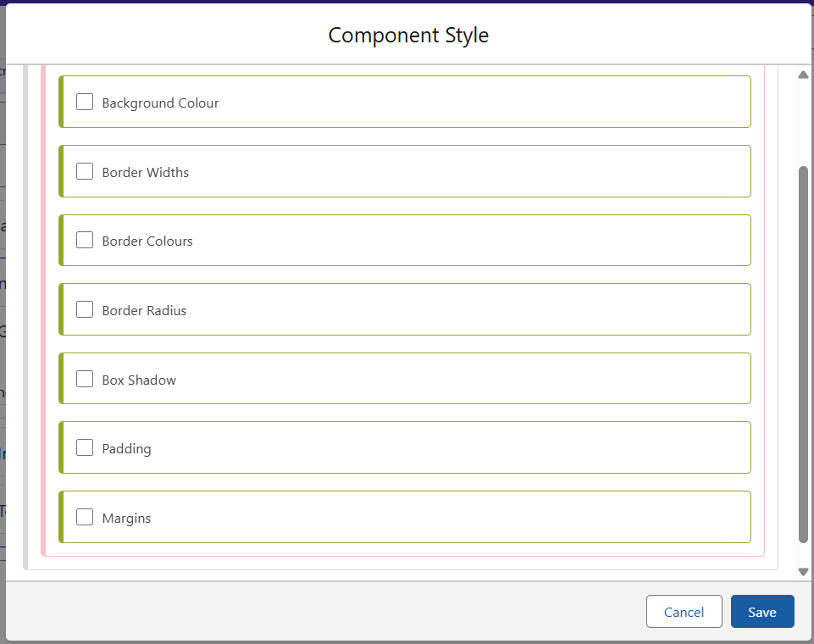Toggle the Border Radius checkbox
The image size is (814, 644).
85,309
